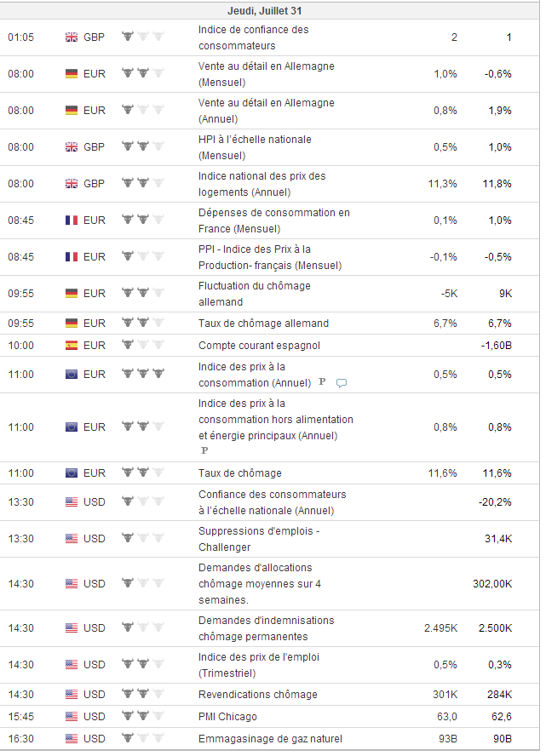Click the French flag in the Dépenses de consommation row
The image size is (546, 756).
pos(72,220)
